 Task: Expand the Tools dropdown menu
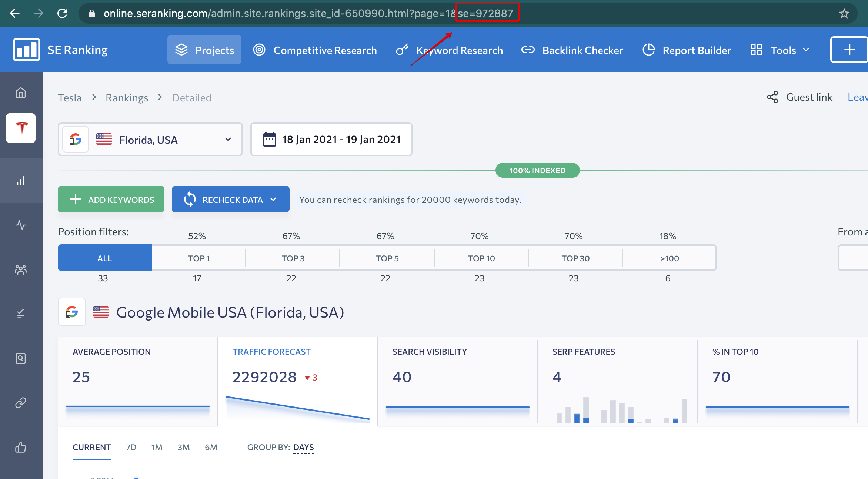coord(780,50)
